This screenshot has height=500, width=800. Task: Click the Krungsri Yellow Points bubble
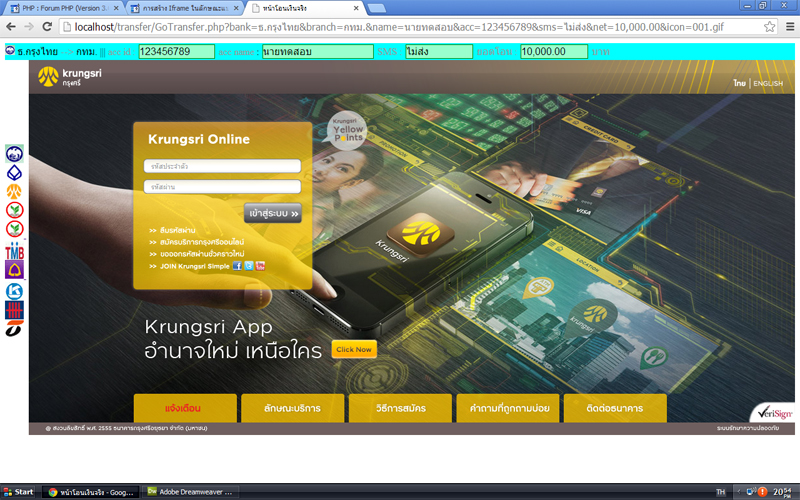point(347,131)
